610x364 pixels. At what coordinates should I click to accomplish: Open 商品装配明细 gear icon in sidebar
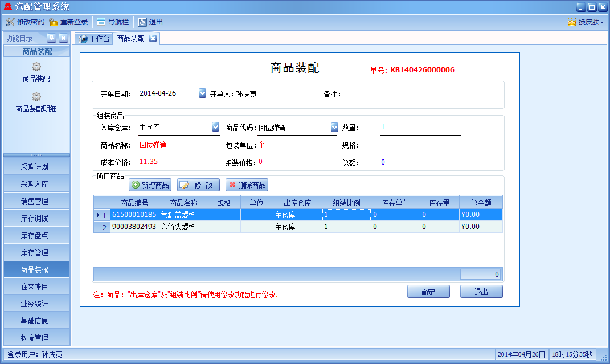coord(36,97)
